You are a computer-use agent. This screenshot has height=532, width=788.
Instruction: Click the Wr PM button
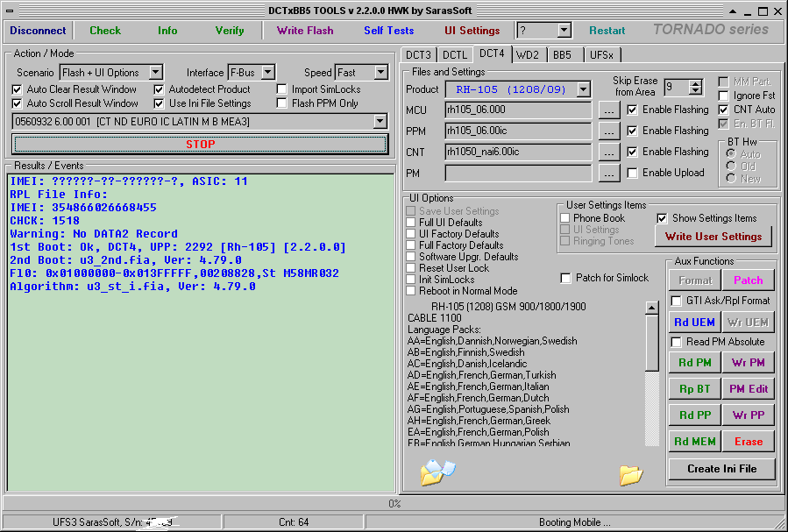pyautogui.click(x=748, y=362)
